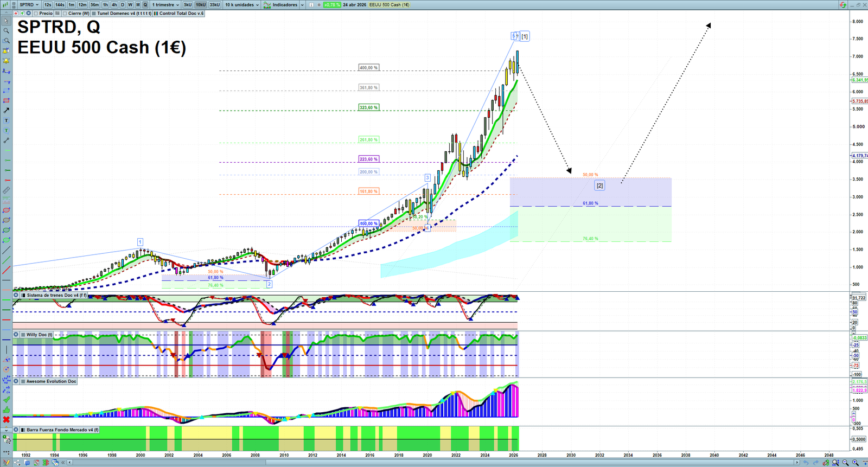Select the green ellipse drawing tool
Image resolution: width=868 pixels, height=467 pixels.
[6, 231]
